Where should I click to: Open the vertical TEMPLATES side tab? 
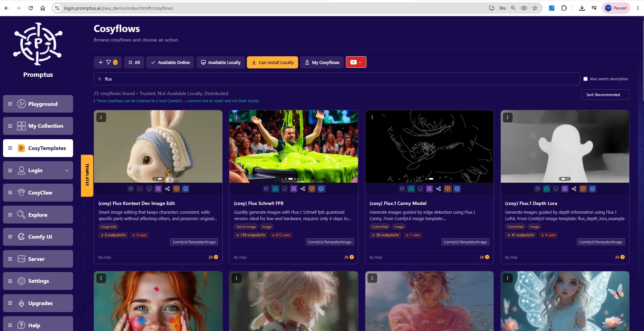pyautogui.click(x=87, y=175)
